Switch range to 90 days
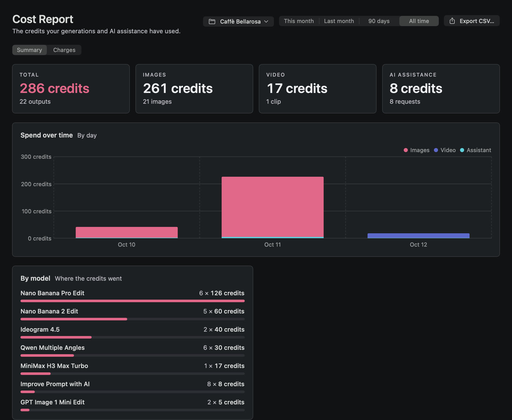 pos(379,21)
